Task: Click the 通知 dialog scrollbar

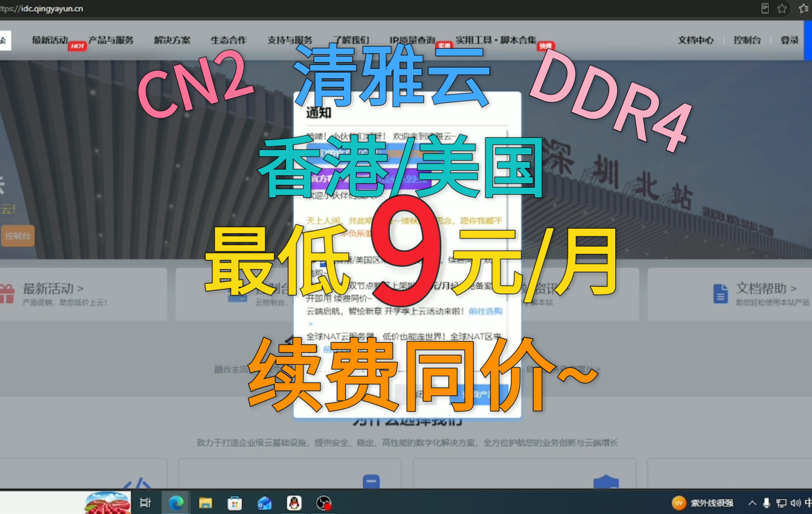Action: click(507, 216)
